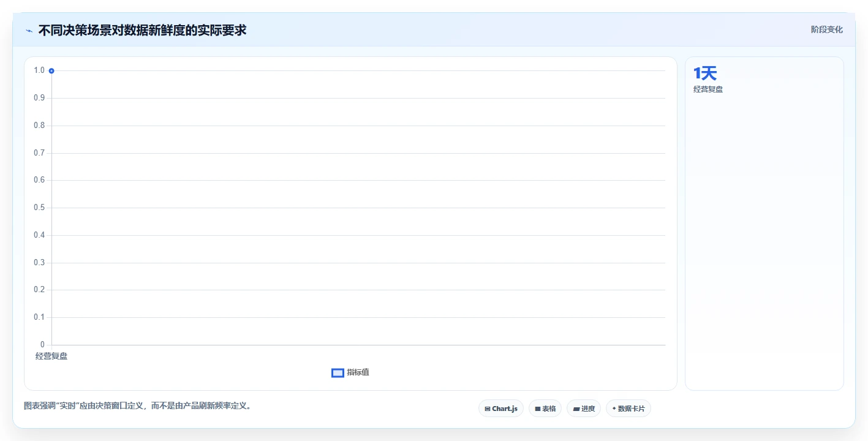868x441 pixels.
Task: Click the 1天 value in the card
Action: point(705,73)
